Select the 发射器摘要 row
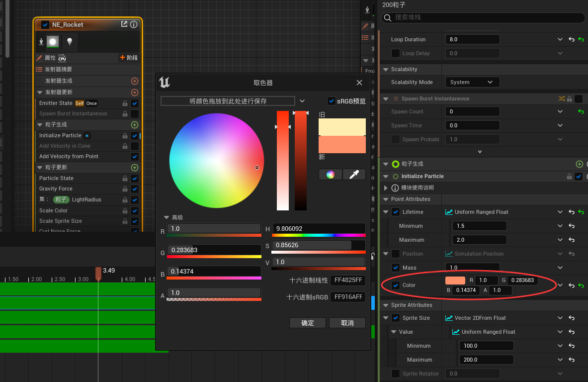 [88, 70]
